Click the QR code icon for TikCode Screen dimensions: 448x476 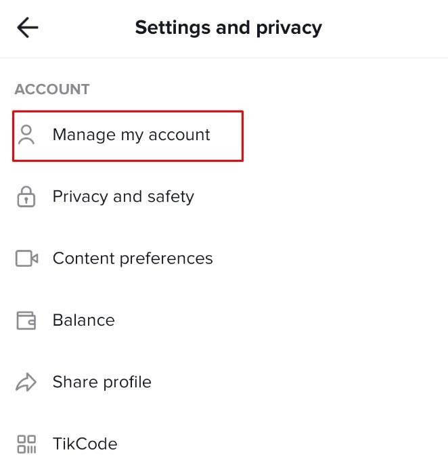coord(26,444)
